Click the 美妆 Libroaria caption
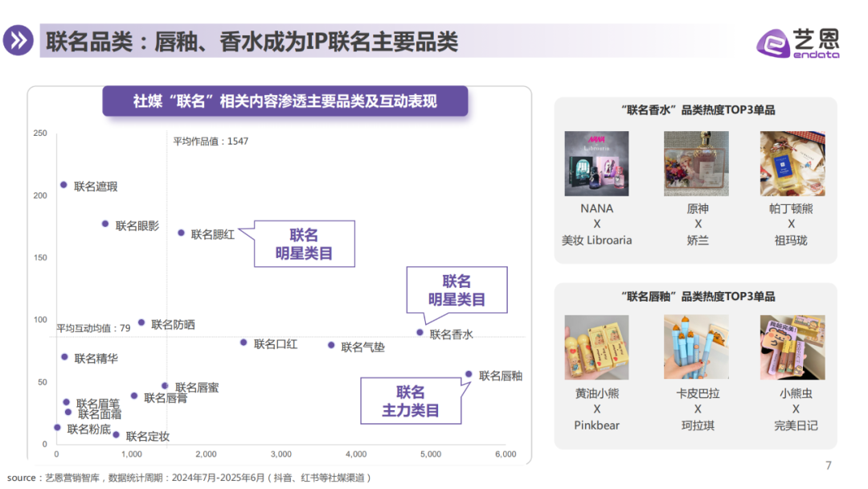Viewport: 868px width, 489px height. (x=596, y=240)
